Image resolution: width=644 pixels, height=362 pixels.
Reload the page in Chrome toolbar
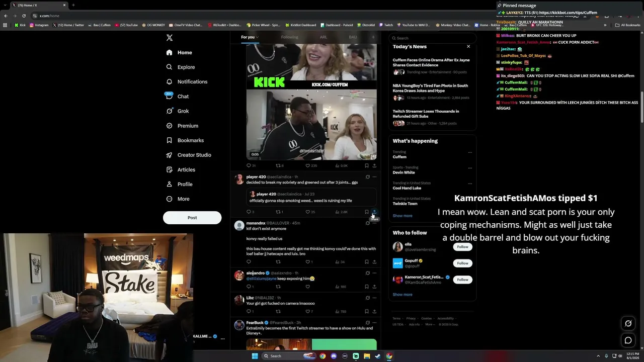24,16
